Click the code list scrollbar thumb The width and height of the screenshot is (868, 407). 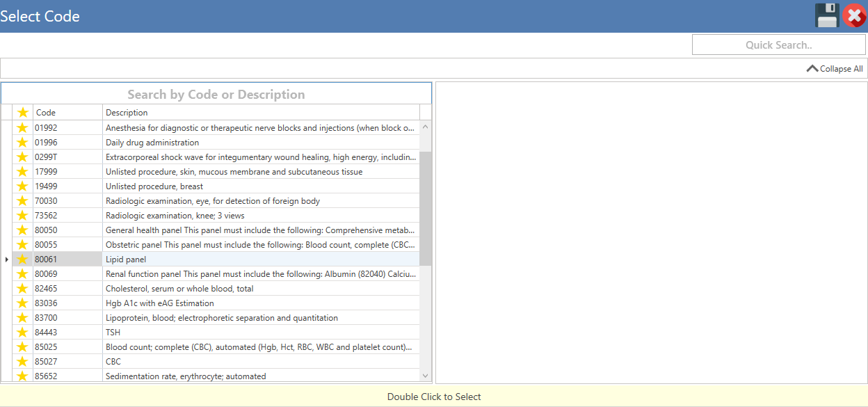(426, 209)
